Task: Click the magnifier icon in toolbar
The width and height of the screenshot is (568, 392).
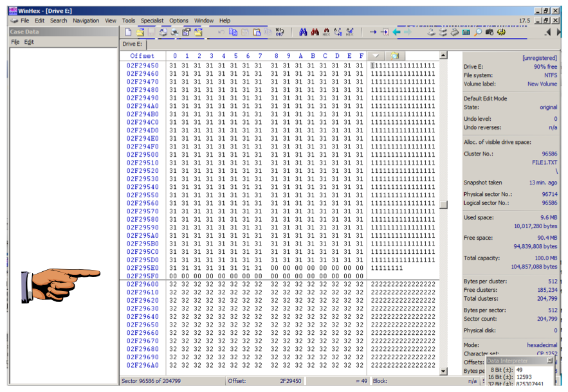Action: pyautogui.click(x=478, y=31)
